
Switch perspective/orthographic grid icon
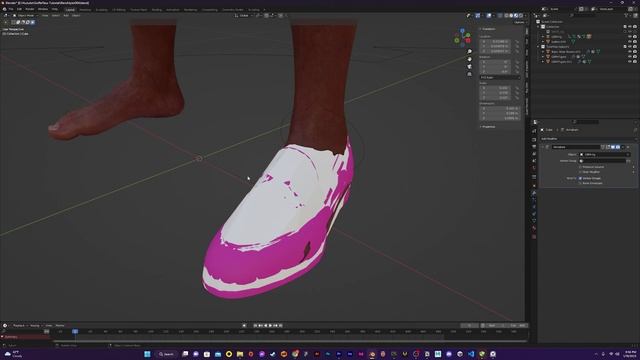pos(469,74)
